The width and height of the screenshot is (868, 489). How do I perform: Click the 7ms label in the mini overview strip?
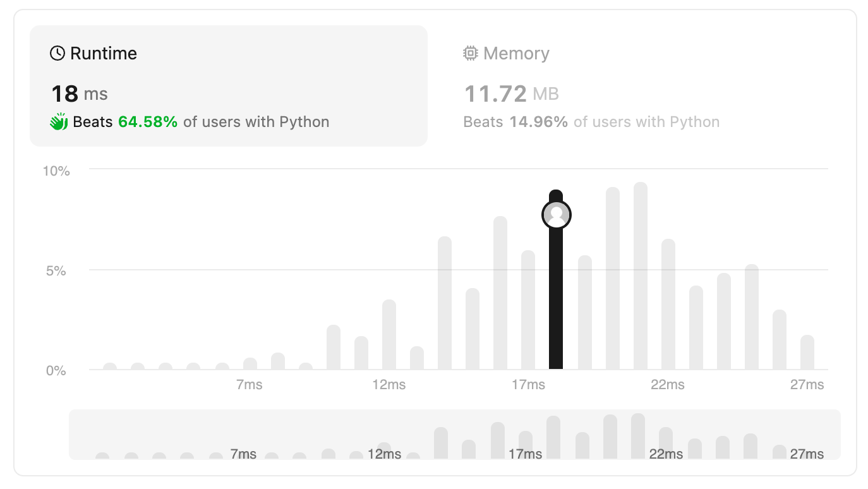(x=243, y=454)
